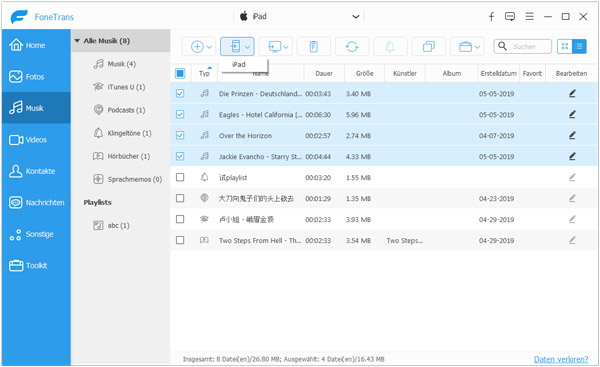Select Hörbücher (1) category
The width and height of the screenshot is (600, 367).
(x=122, y=156)
